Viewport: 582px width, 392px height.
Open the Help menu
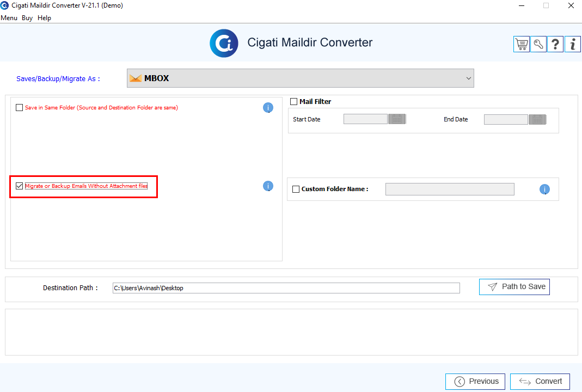coord(44,18)
